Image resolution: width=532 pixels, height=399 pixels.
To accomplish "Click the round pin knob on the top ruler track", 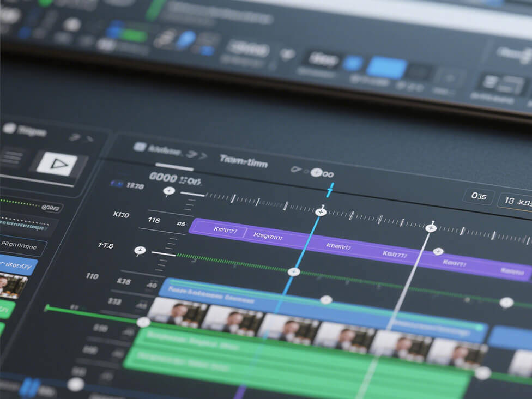I will coord(169,191).
